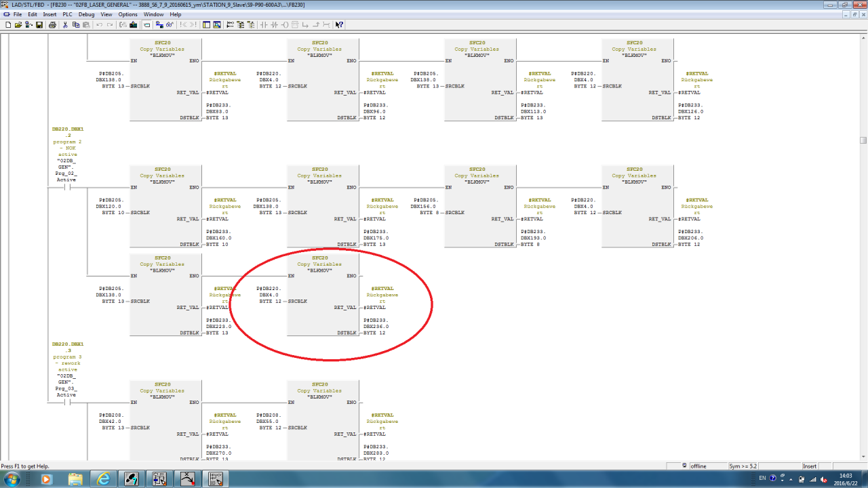
Task: Open the Windows Start menu
Action: (x=13, y=479)
